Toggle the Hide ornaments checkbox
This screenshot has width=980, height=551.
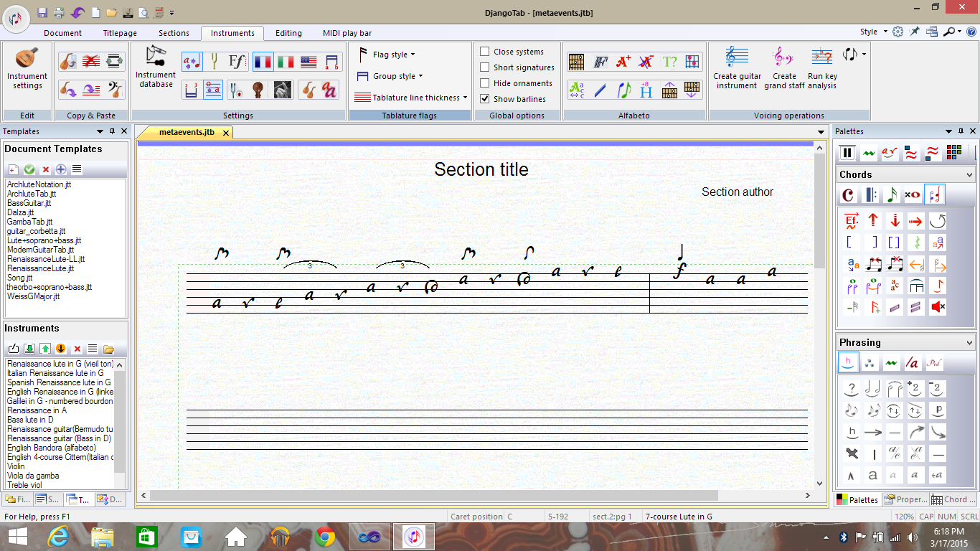[x=485, y=83]
